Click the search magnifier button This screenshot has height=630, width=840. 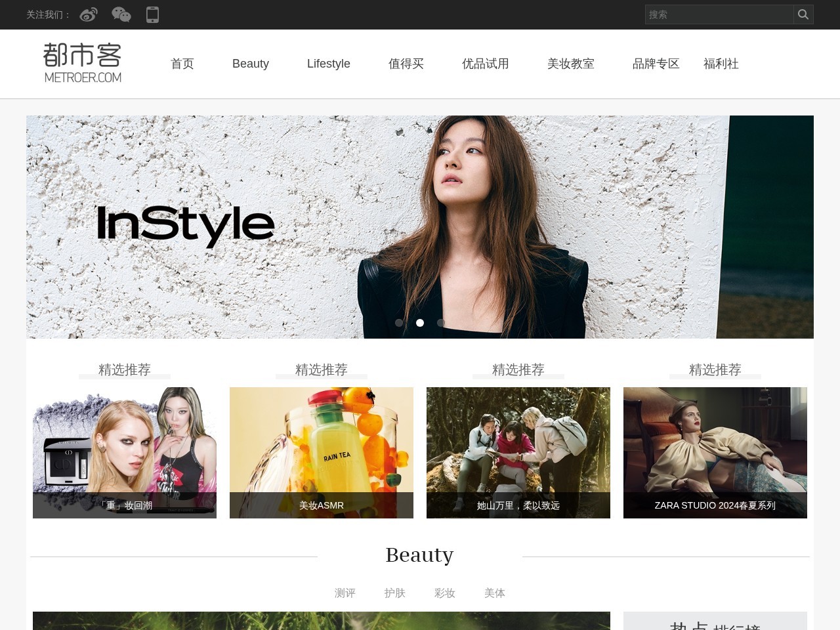803,14
